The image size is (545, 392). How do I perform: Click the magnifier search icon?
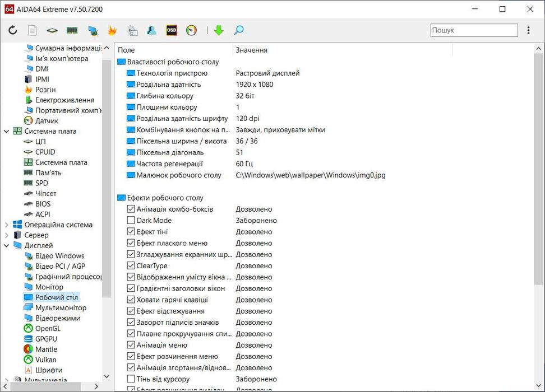(x=238, y=30)
